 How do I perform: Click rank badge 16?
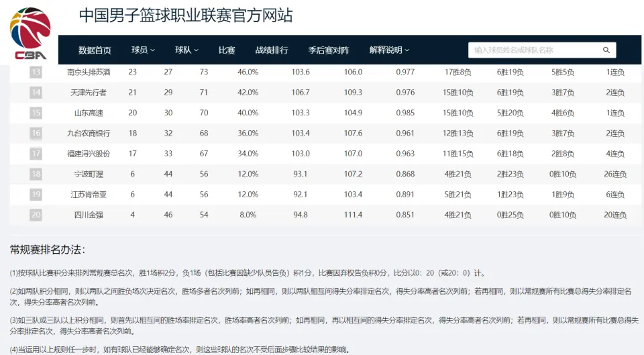(36, 133)
